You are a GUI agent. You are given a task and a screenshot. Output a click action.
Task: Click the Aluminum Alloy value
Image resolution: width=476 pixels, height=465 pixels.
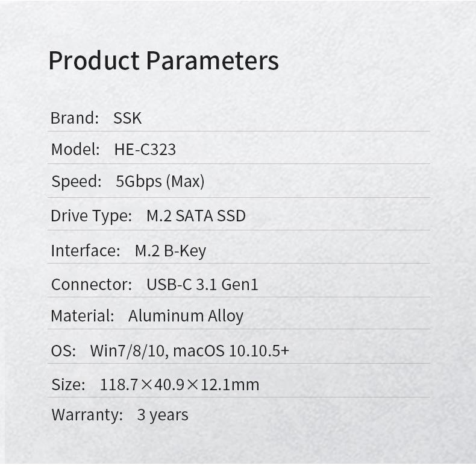(x=186, y=317)
